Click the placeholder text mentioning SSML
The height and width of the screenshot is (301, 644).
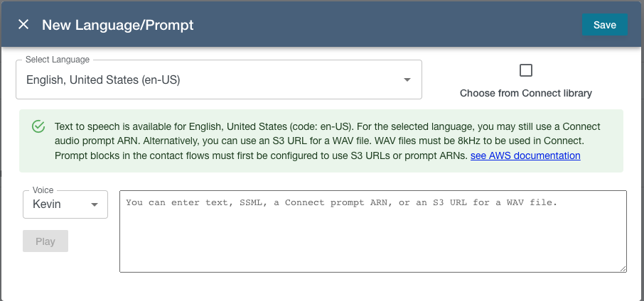tap(341, 202)
